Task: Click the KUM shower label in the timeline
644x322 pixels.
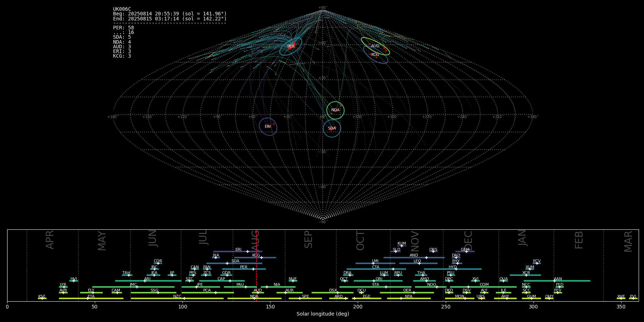Action: pyautogui.click(x=402, y=244)
